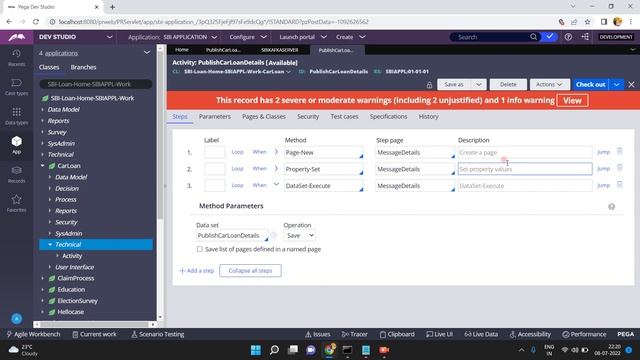Screen dimensions: 640x360
Task: Open Dev Studio portal dropdown
Action: pyautogui.click(x=109, y=37)
